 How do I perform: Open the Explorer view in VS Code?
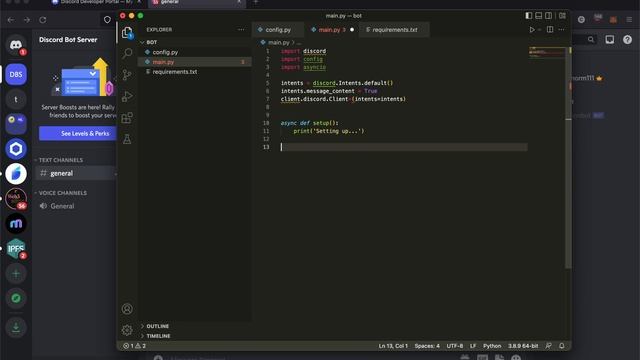pyautogui.click(x=127, y=33)
